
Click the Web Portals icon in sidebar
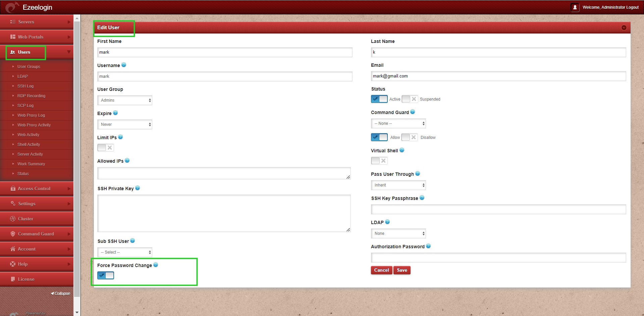(13, 37)
